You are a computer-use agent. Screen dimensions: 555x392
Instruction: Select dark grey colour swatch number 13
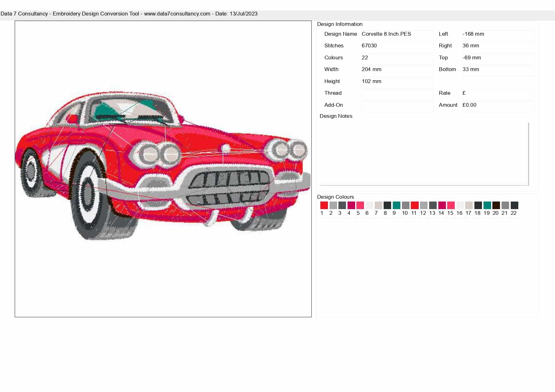click(x=433, y=205)
